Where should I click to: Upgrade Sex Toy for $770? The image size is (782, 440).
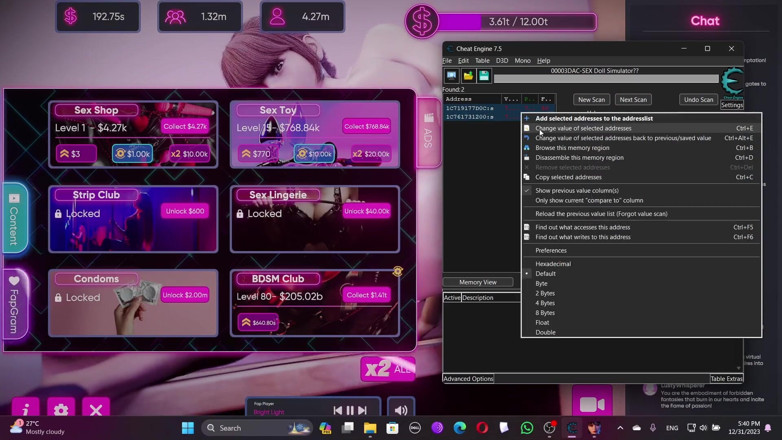coord(257,154)
